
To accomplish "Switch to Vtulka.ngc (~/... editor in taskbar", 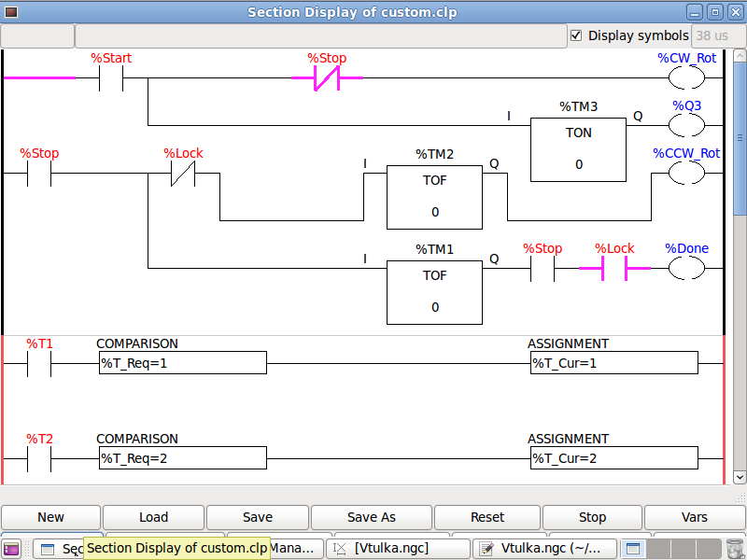I will [544, 549].
